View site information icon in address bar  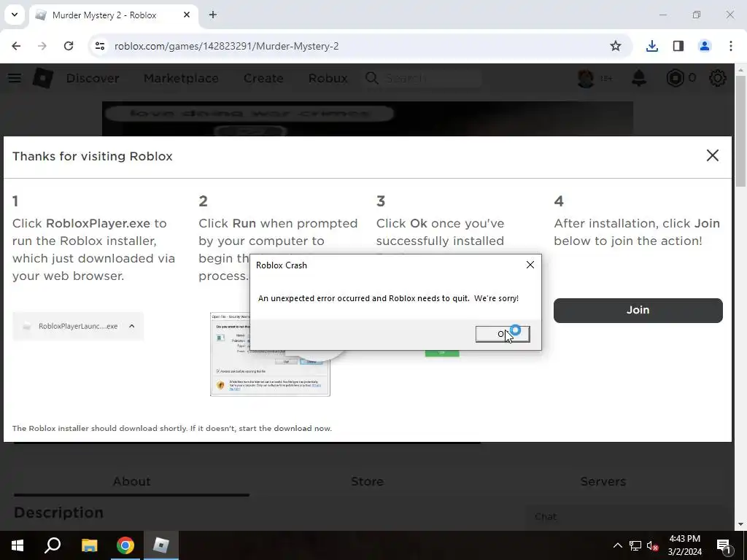(99, 46)
